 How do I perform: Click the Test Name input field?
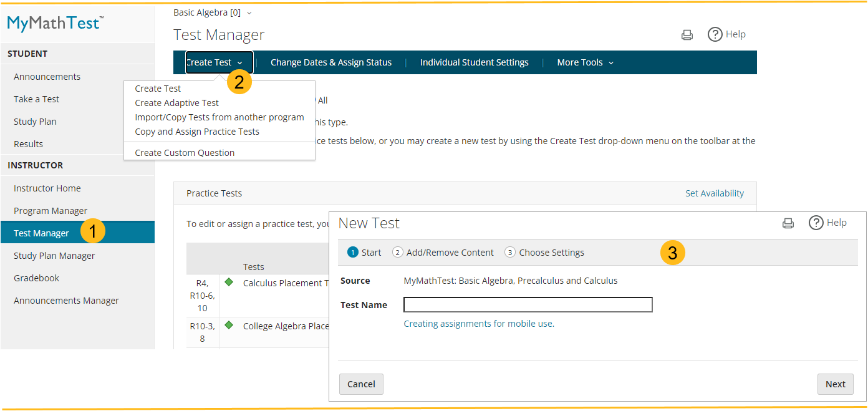coord(528,304)
